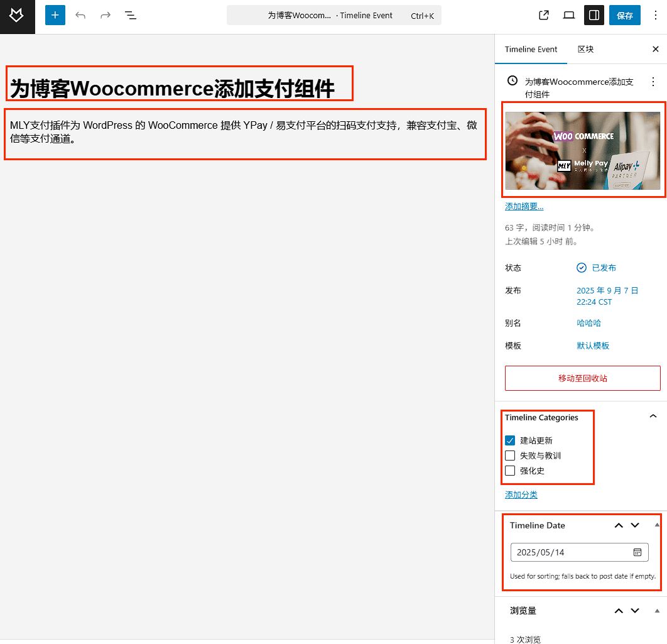Move 浏览量 panel up
Viewport: 667px width, 644px height.
pyautogui.click(x=619, y=611)
